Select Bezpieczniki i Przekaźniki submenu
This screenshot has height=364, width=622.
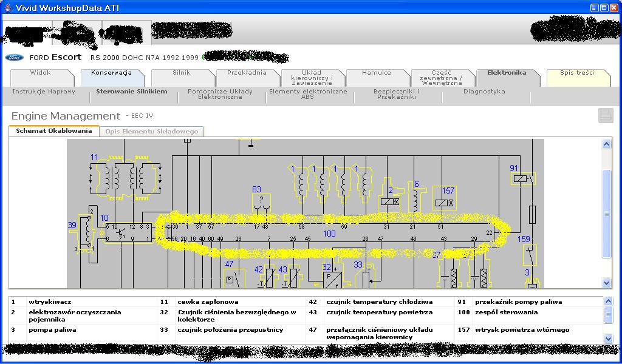tap(395, 94)
